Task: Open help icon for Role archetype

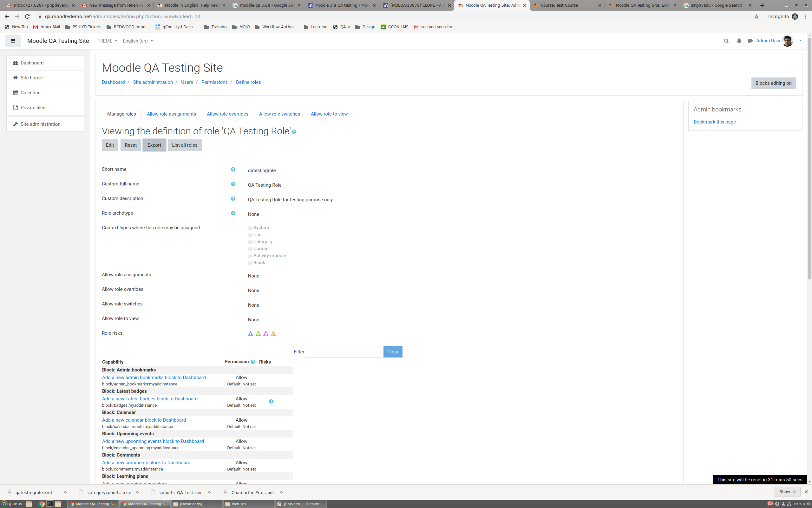Action: click(x=233, y=213)
